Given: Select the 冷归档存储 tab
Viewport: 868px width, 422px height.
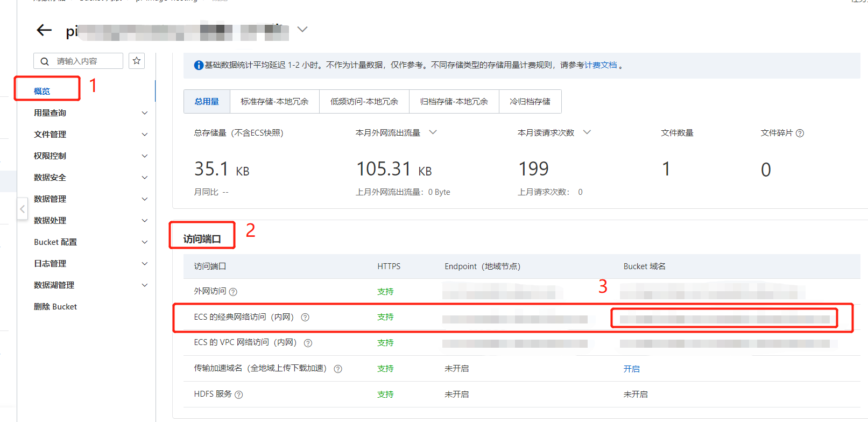Looking at the screenshot, I should (530, 102).
